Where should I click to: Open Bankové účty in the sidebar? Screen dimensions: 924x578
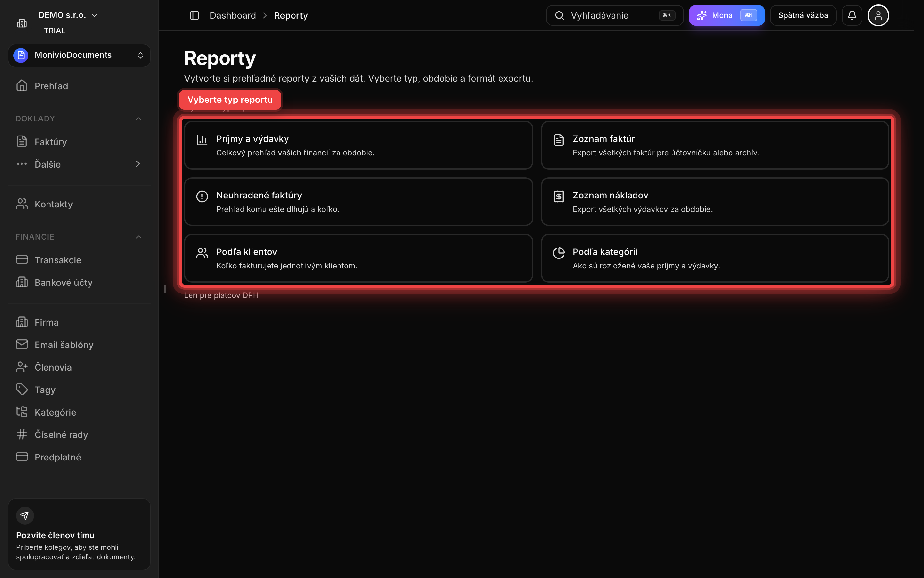(x=79, y=283)
